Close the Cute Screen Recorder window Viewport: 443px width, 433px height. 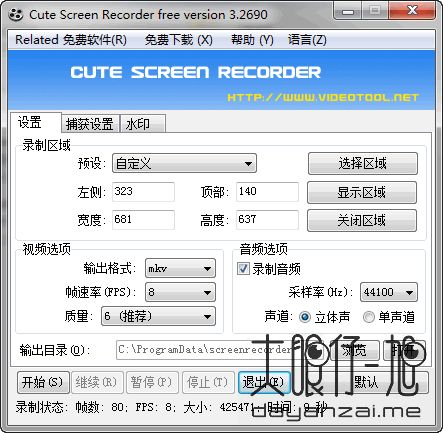tap(413, 10)
